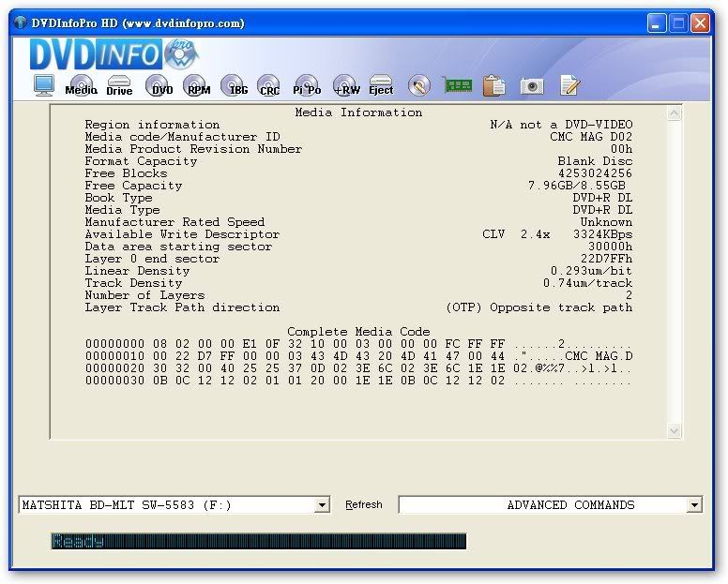728x584 pixels.
Task: Expand the MATSHITA drive selection dropdown
Action: tap(321, 504)
